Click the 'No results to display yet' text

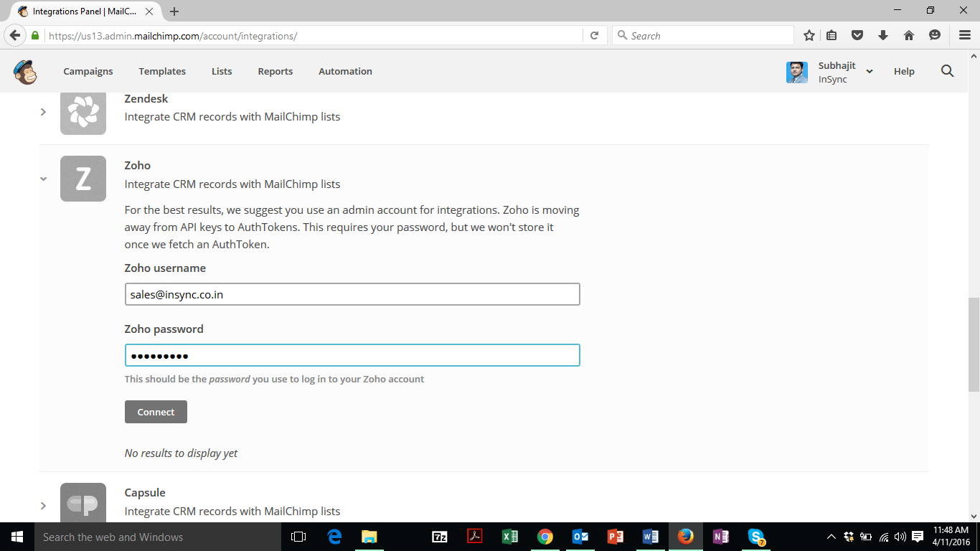click(x=181, y=453)
